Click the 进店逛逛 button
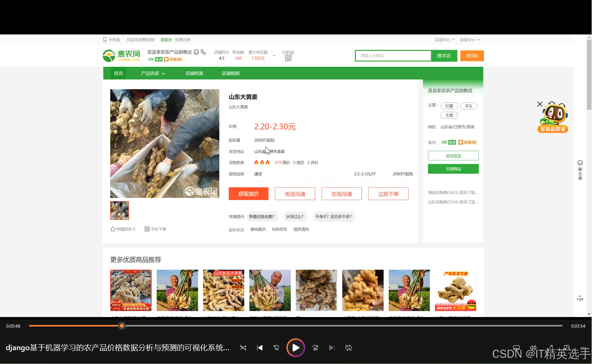This screenshot has width=592, height=364. tap(453, 156)
